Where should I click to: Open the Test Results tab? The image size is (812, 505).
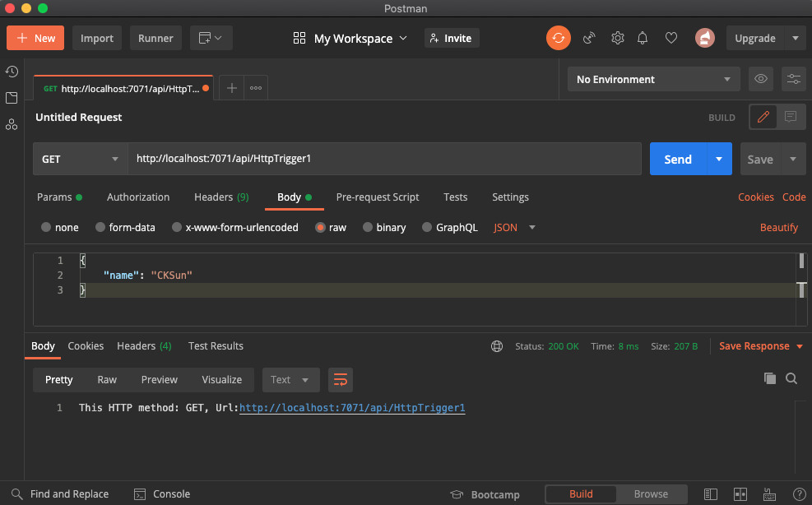tap(216, 346)
